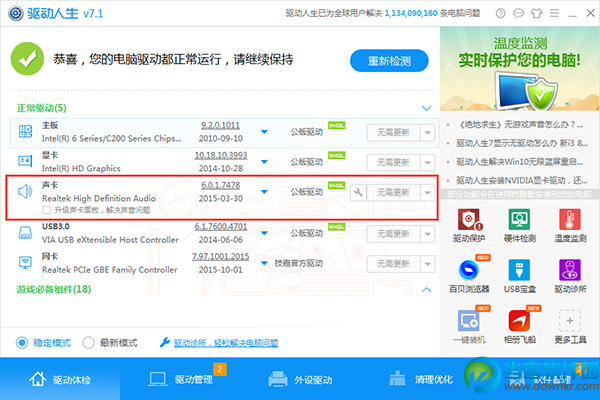Open the 安装NVIDIA显卡驱动 article link
Image resolution: width=600 pixels, height=400 pixels.
tap(522, 180)
